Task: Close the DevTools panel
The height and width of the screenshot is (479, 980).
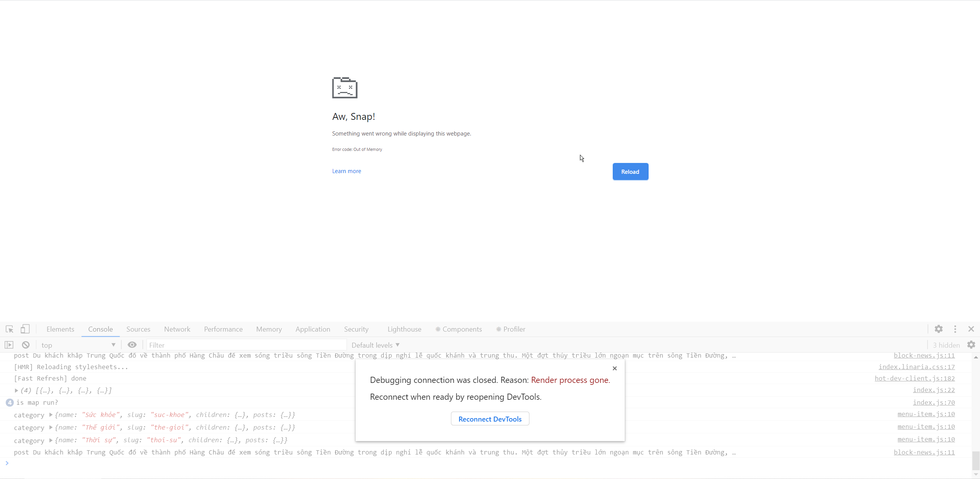Action: (971, 329)
